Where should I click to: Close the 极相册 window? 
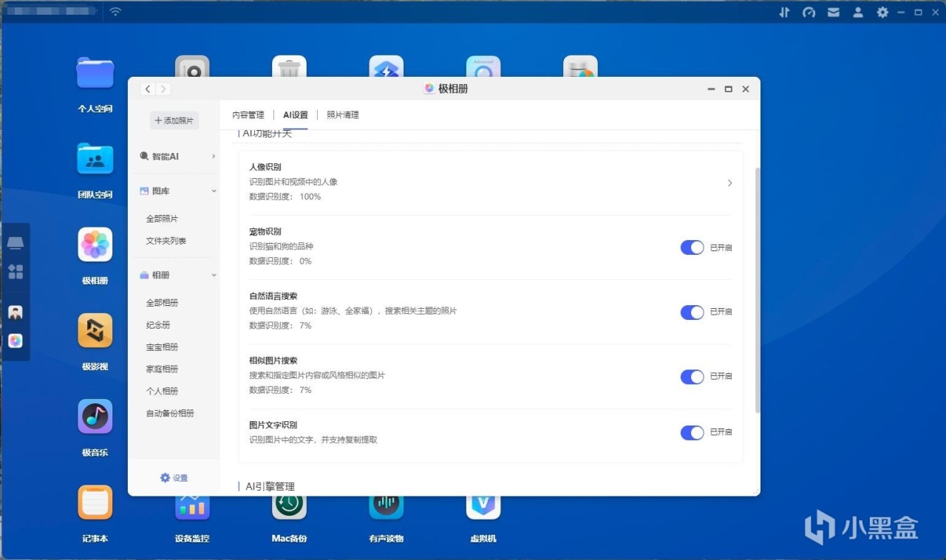745,89
